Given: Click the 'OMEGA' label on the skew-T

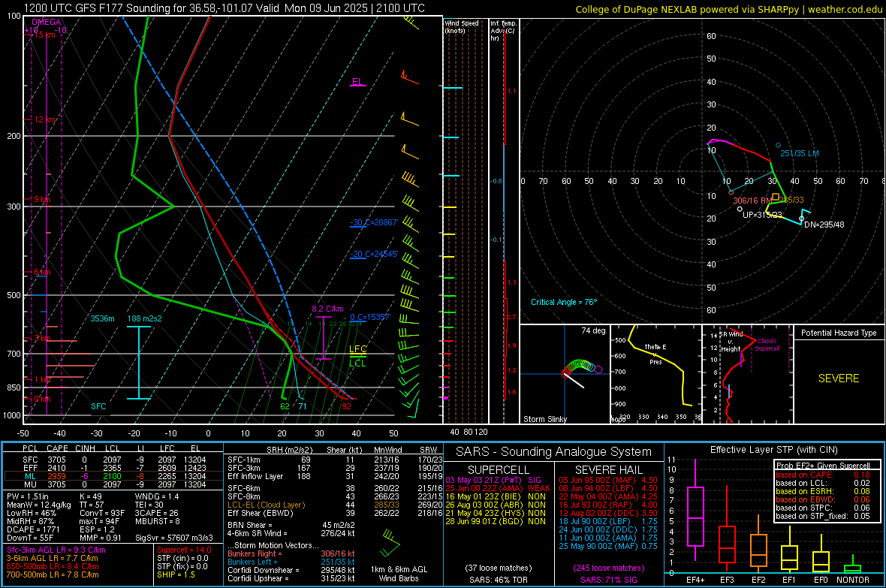Looking at the screenshot, I should point(47,22).
